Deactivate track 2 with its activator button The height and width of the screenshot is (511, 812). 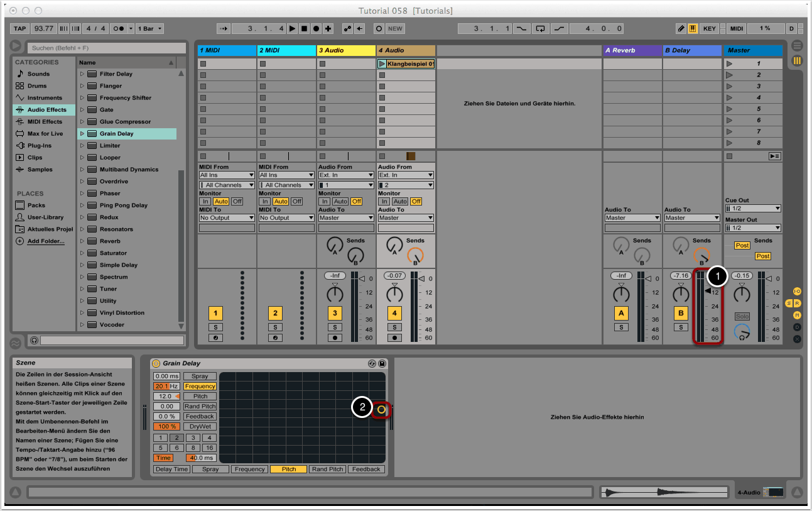pos(275,313)
